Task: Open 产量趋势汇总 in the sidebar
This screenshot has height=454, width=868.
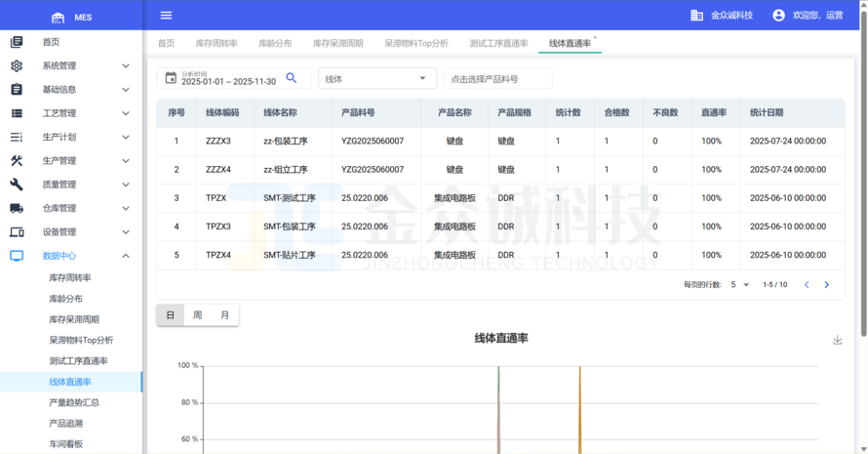Action: point(74,402)
